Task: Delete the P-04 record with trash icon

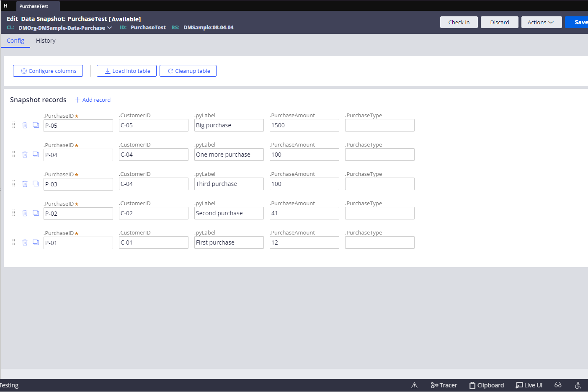Action: (x=25, y=155)
